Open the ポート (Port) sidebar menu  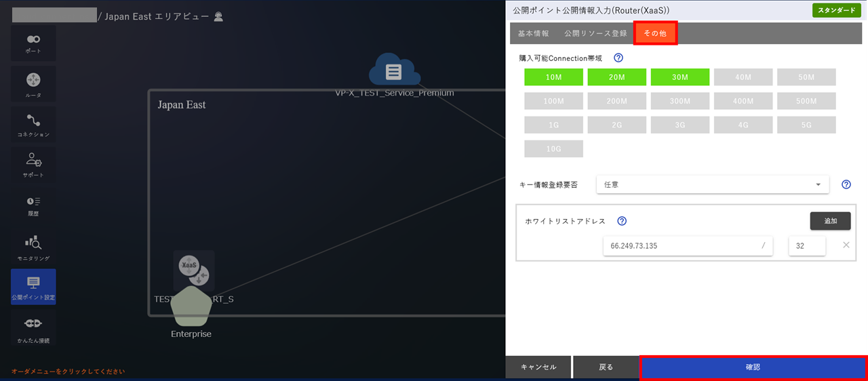tap(33, 43)
